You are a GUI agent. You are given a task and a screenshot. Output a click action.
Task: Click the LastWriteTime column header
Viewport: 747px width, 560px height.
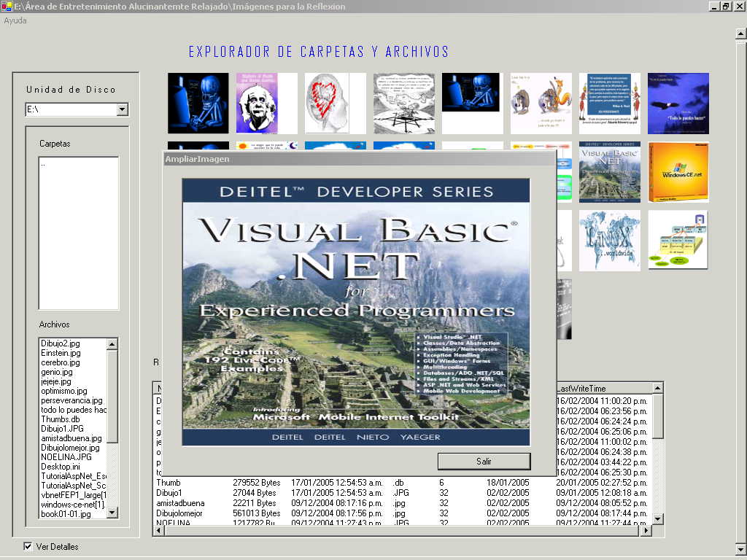(603, 389)
